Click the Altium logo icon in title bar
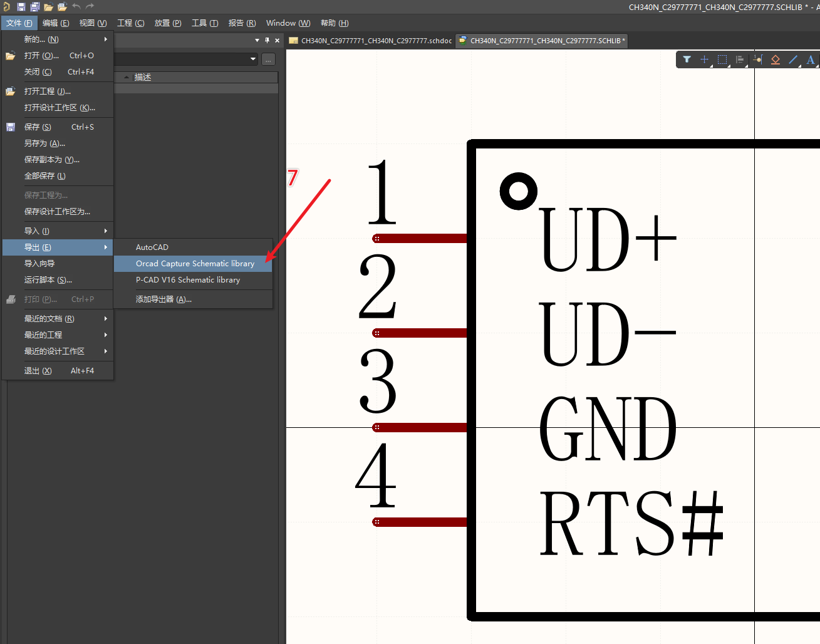 pos(6,7)
